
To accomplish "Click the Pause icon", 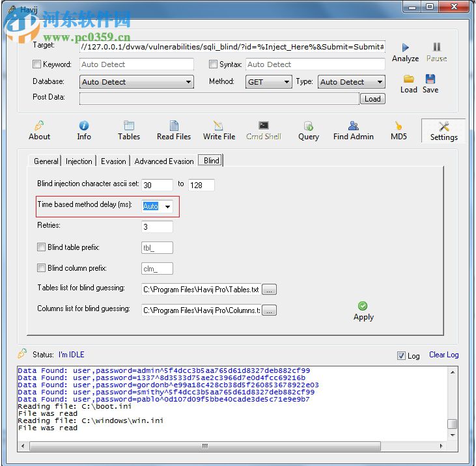I will (x=436, y=47).
